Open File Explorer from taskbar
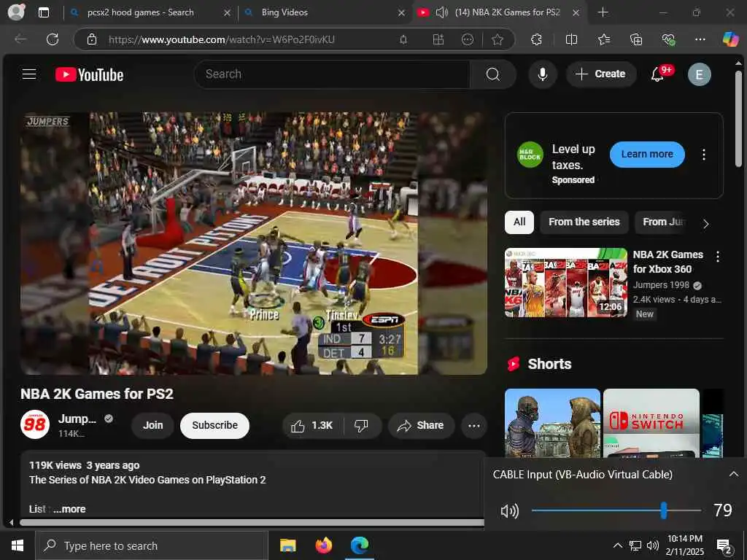 (287, 545)
